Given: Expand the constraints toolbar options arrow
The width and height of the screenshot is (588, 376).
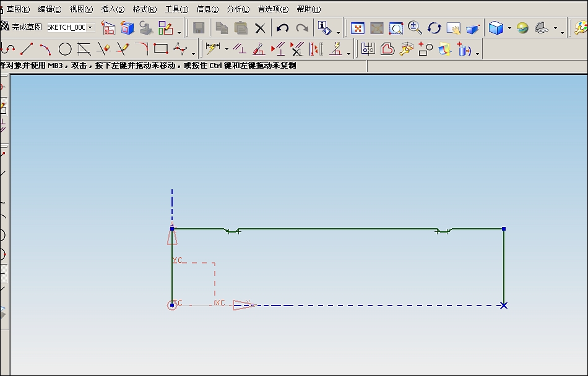Looking at the screenshot, I should (x=348, y=54).
